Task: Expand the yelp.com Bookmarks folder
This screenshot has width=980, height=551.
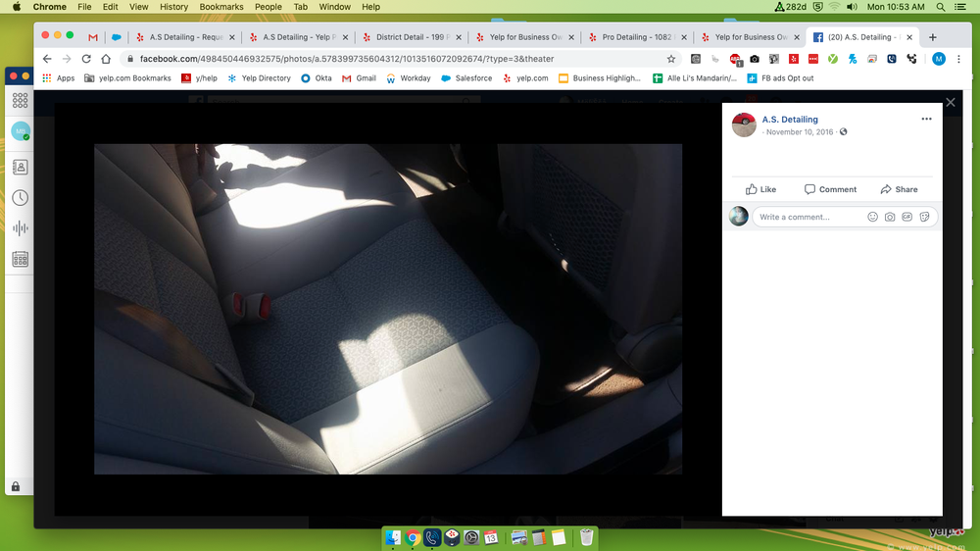Action: pos(128,78)
